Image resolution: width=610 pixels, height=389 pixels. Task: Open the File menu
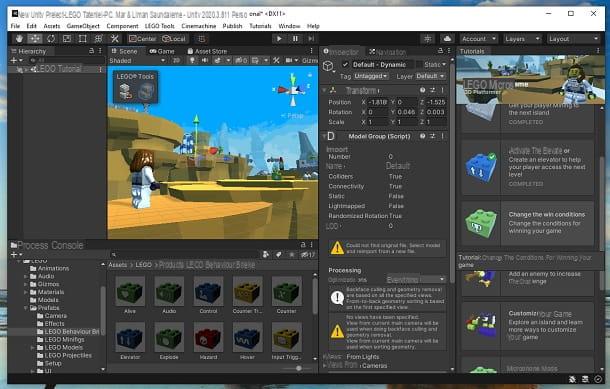point(15,26)
